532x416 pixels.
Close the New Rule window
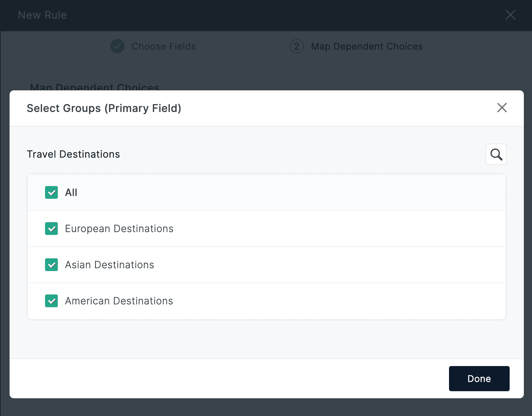510,15
